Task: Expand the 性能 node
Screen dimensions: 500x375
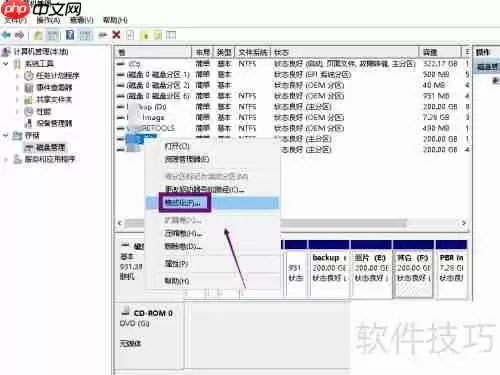Action: (x=18, y=112)
